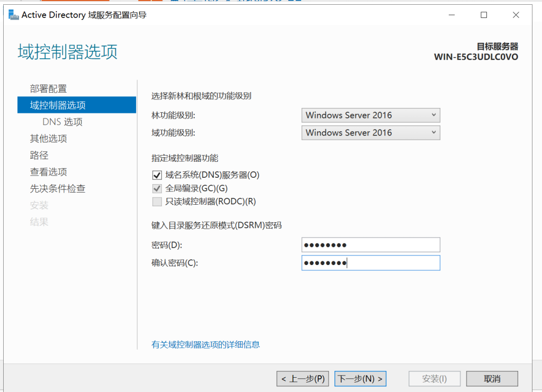Click the Active Directory wizard title bar icon

14,15
